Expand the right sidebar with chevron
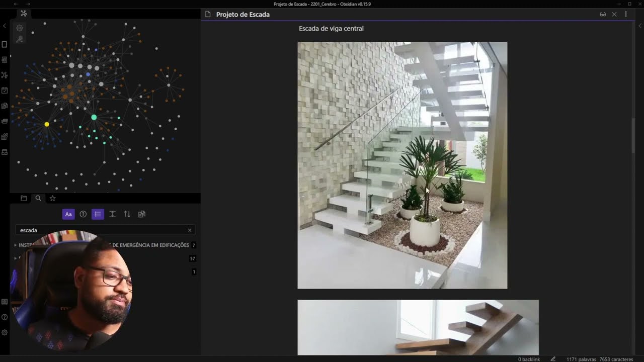This screenshot has height=362, width=644. click(x=640, y=26)
